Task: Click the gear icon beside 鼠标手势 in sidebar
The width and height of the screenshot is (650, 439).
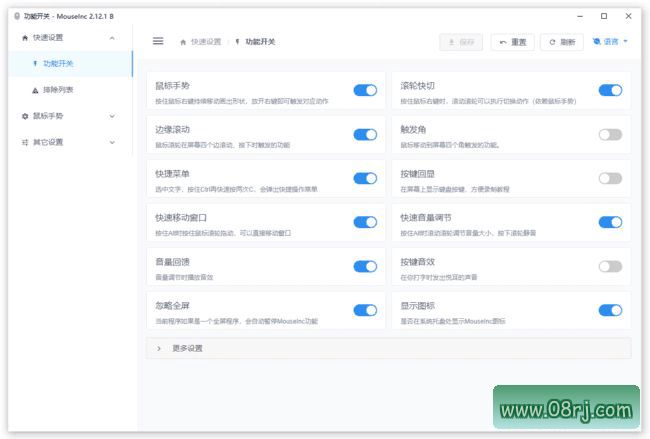Action: (25, 116)
